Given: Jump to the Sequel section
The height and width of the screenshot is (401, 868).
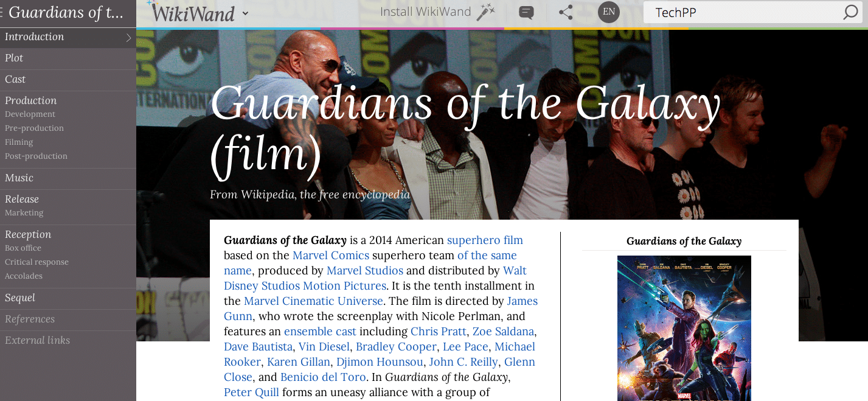Looking at the screenshot, I should pos(20,298).
